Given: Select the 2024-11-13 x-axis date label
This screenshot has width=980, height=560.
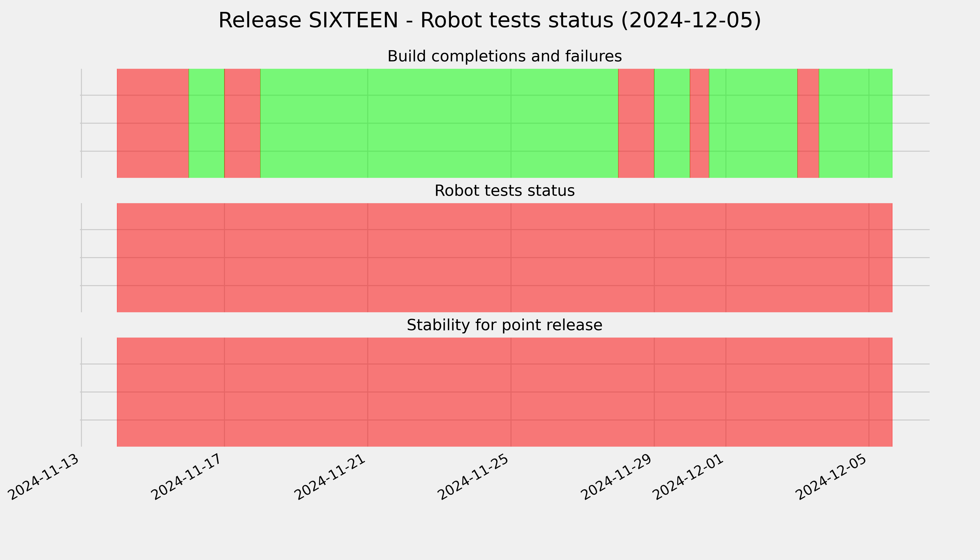Looking at the screenshot, I should pyautogui.click(x=45, y=477).
